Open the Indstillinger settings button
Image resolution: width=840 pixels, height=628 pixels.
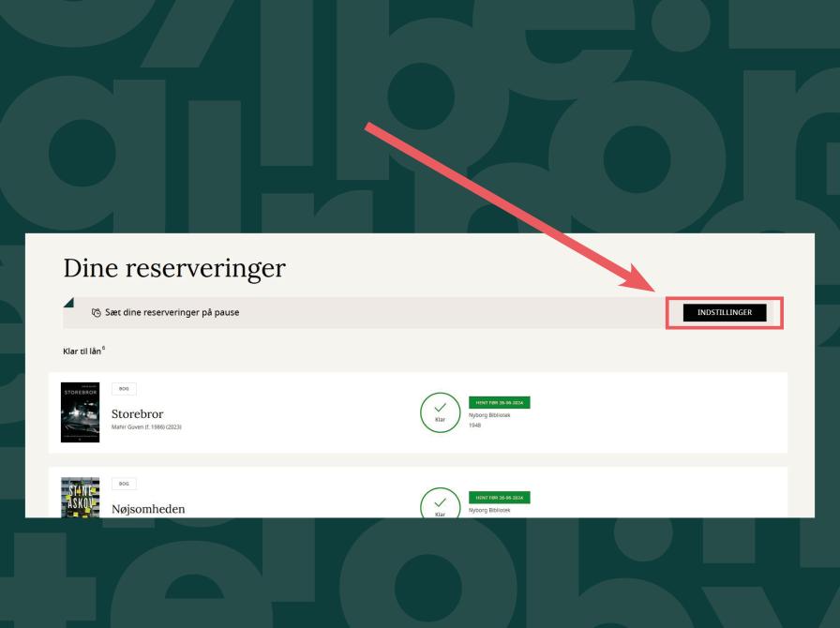point(725,313)
